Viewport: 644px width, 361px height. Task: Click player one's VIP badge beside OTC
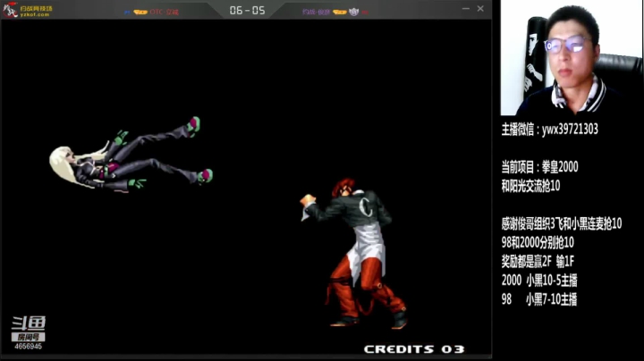[140, 13]
